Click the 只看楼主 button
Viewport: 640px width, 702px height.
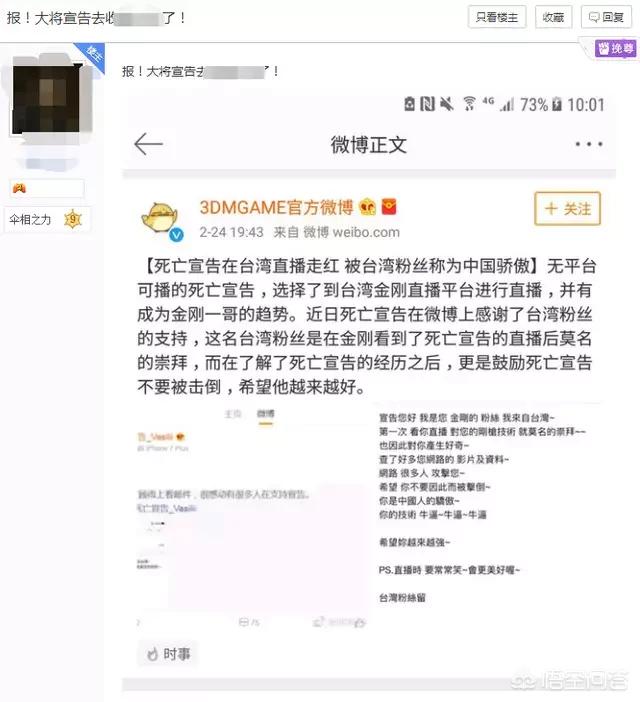click(x=497, y=17)
